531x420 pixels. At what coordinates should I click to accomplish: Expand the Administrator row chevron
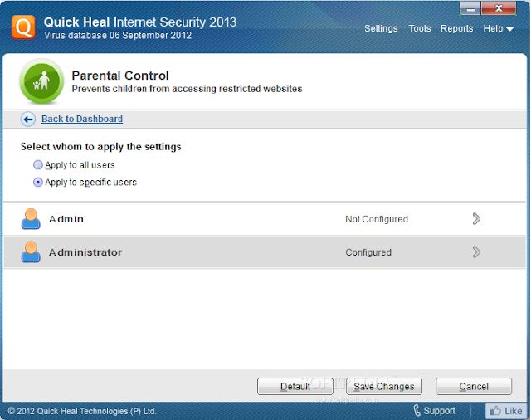tap(476, 252)
